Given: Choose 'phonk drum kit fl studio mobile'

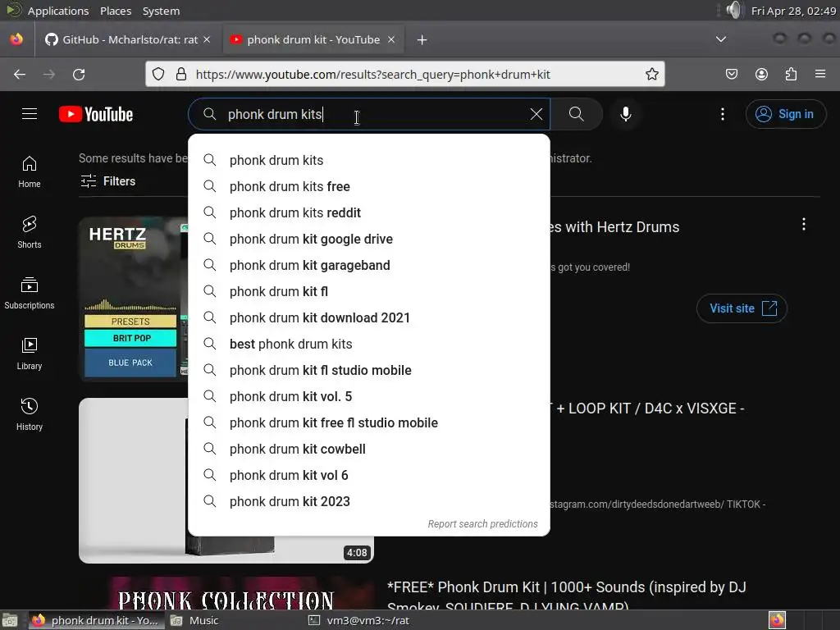Looking at the screenshot, I should click(369, 370).
